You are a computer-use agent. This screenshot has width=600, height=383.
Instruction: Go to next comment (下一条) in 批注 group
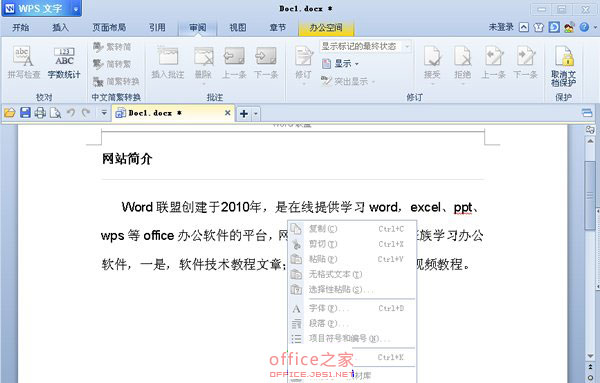point(266,62)
